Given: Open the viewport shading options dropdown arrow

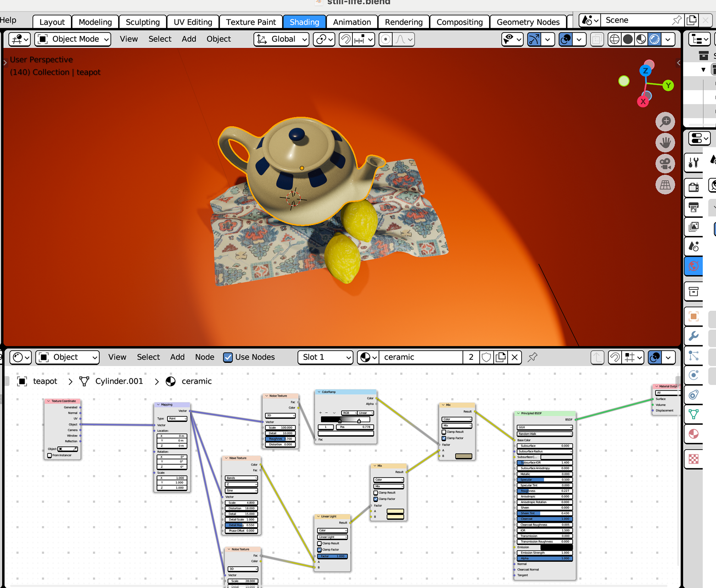Looking at the screenshot, I should (x=668, y=39).
